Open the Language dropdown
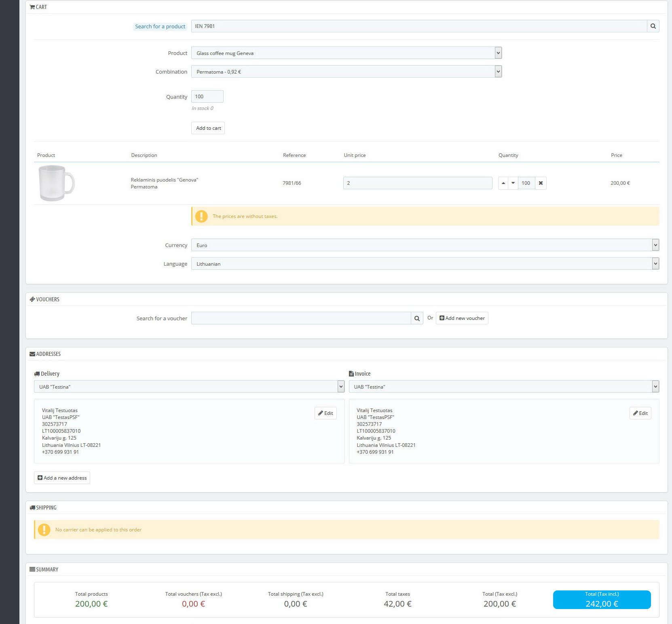The width and height of the screenshot is (672, 624). (x=425, y=264)
